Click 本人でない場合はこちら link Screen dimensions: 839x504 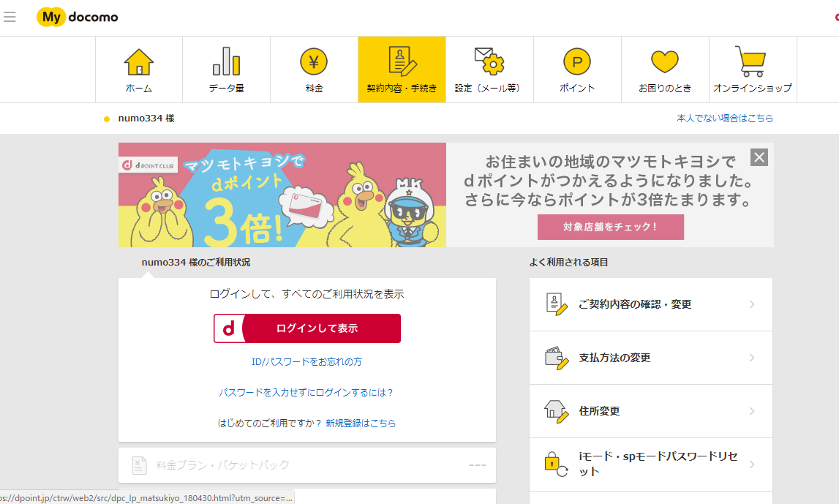pyautogui.click(x=724, y=118)
